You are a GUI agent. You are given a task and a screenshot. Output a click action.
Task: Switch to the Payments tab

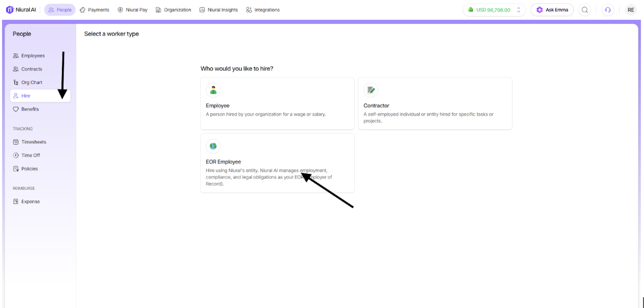click(94, 9)
